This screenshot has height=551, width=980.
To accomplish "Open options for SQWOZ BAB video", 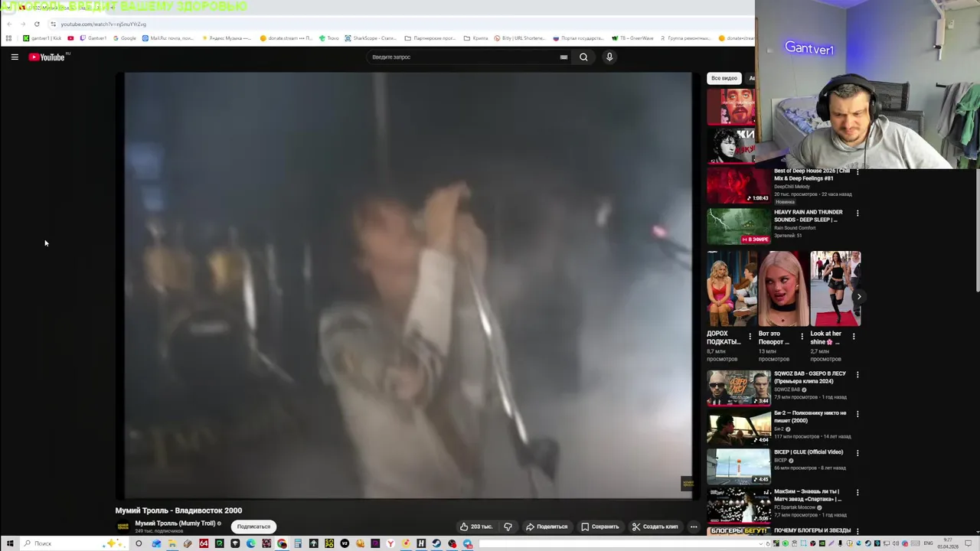I will click(857, 375).
